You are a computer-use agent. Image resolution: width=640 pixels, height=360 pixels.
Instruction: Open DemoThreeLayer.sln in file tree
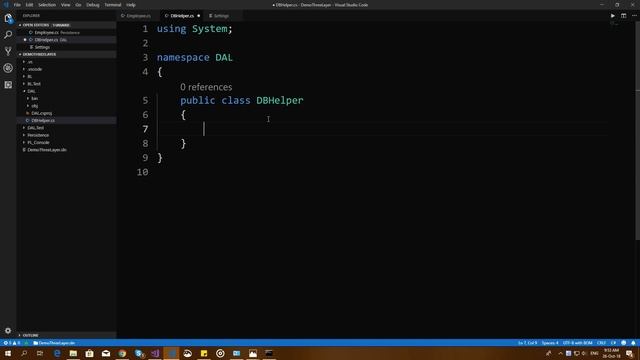tap(47, 150)
